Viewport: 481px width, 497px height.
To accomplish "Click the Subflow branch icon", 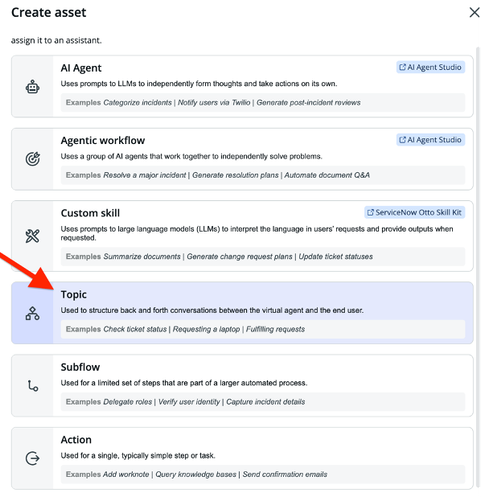I will click(x=33, y=386).
